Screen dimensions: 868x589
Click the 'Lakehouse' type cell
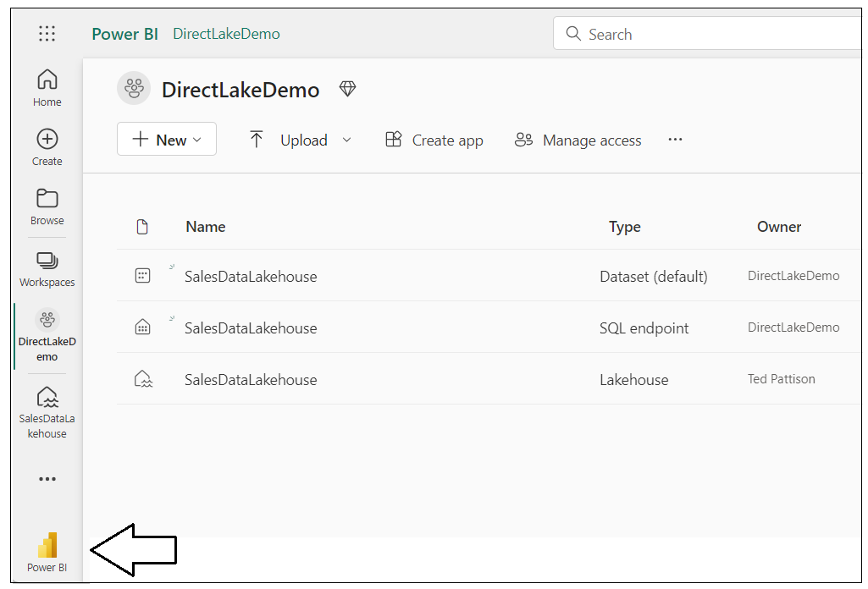pos(634,380)
